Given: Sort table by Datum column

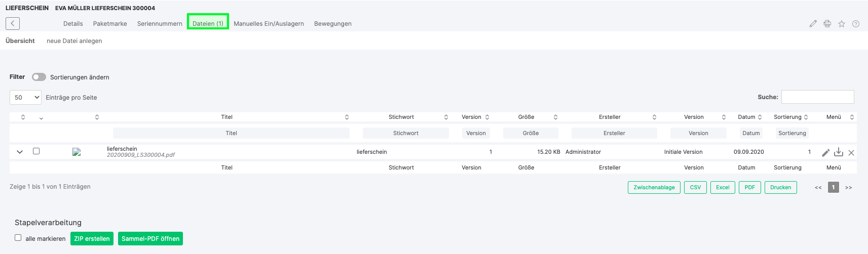Looking at the screenshot, I should tap(749, 117).
